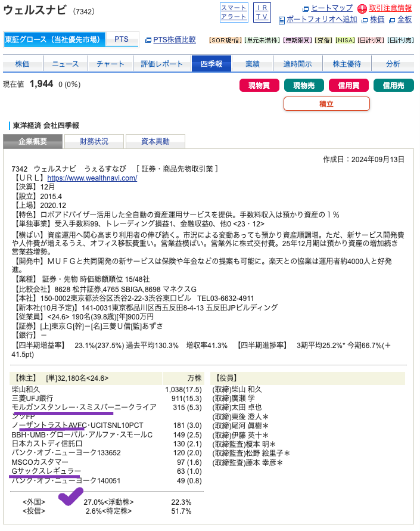Image resolution: width=420 pixels, height=531 pixels.
Task: Click the 無期限買 badge
Action: point(298,41)
